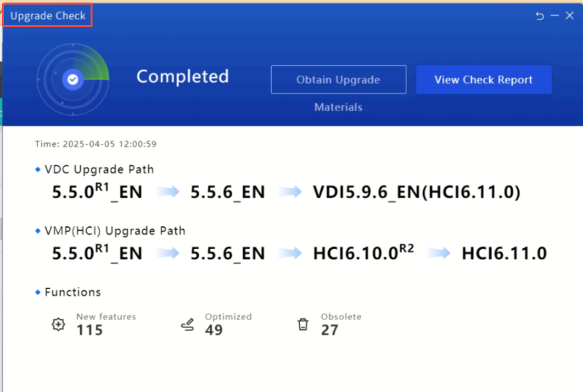This screenshot has height=392, width=583.
Task: Click the back arrow in title bar
Action: point(540,16)
